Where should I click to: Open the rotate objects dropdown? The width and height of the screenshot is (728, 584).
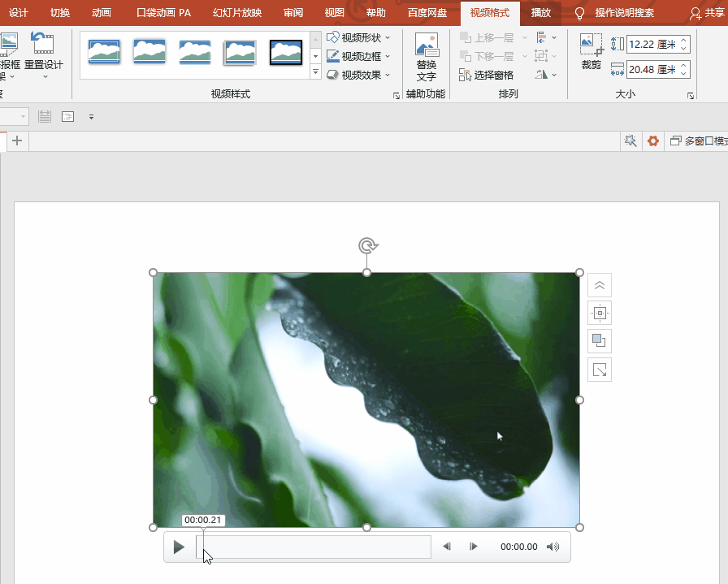point(546,75)
